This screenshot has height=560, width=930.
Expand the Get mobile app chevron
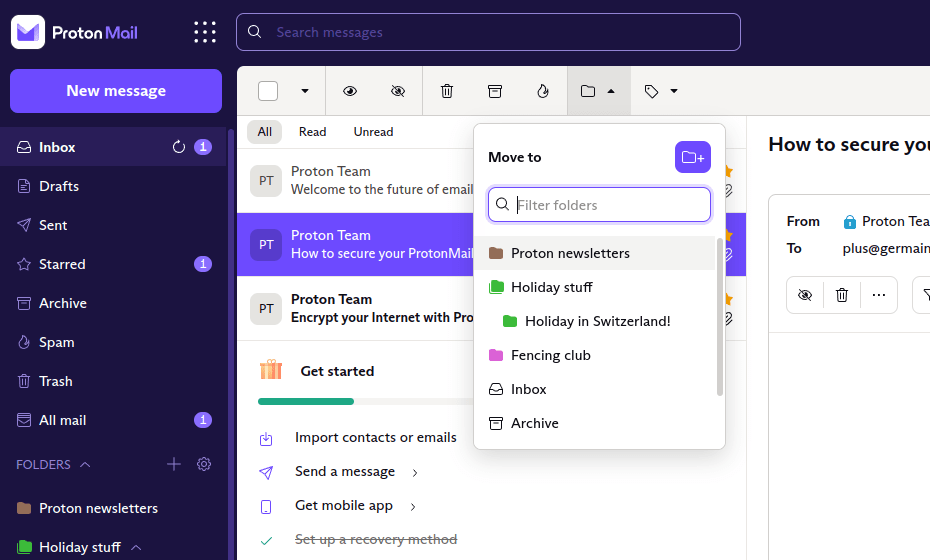[413, 507]
